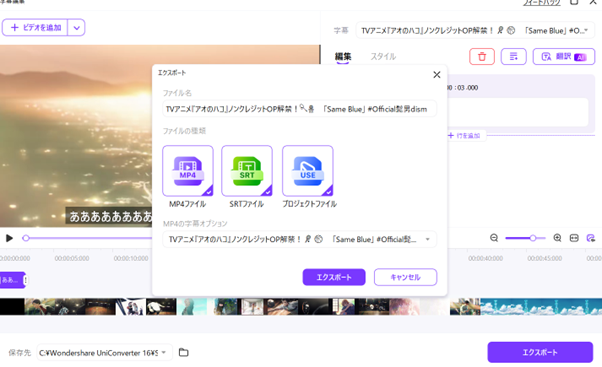602x367 pixels.
Task: Click the timeline zoom out icon
Action: click(x=494, y=238)
